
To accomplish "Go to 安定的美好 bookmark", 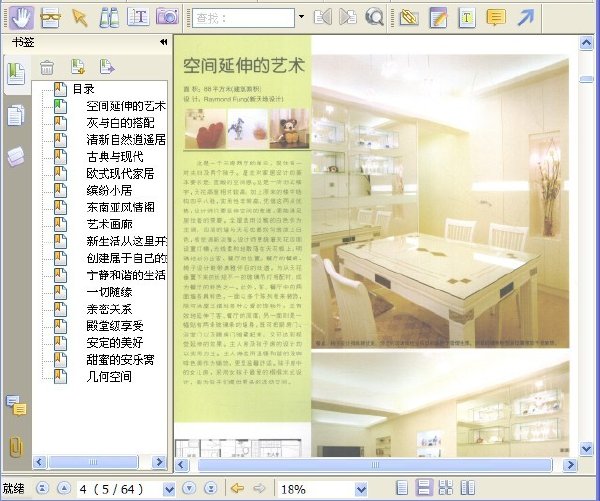I will [x=115, y=343].
